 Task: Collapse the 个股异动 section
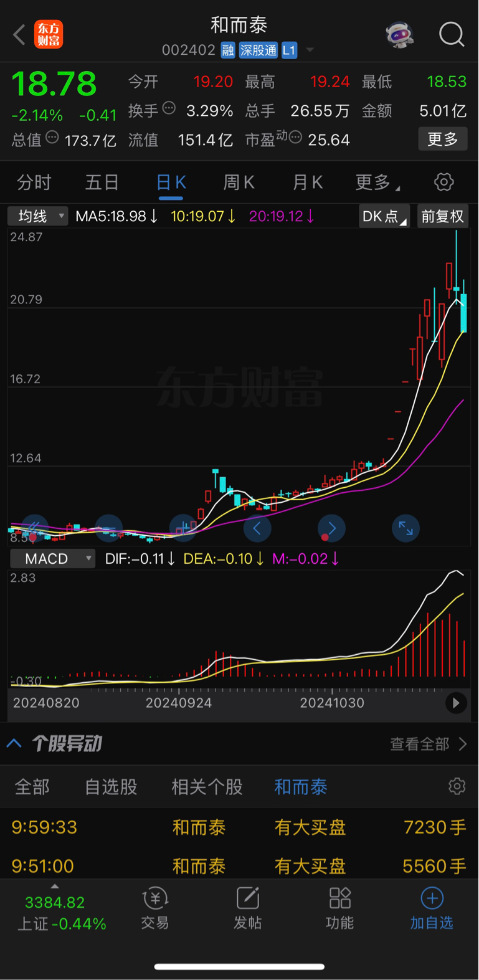14,743
